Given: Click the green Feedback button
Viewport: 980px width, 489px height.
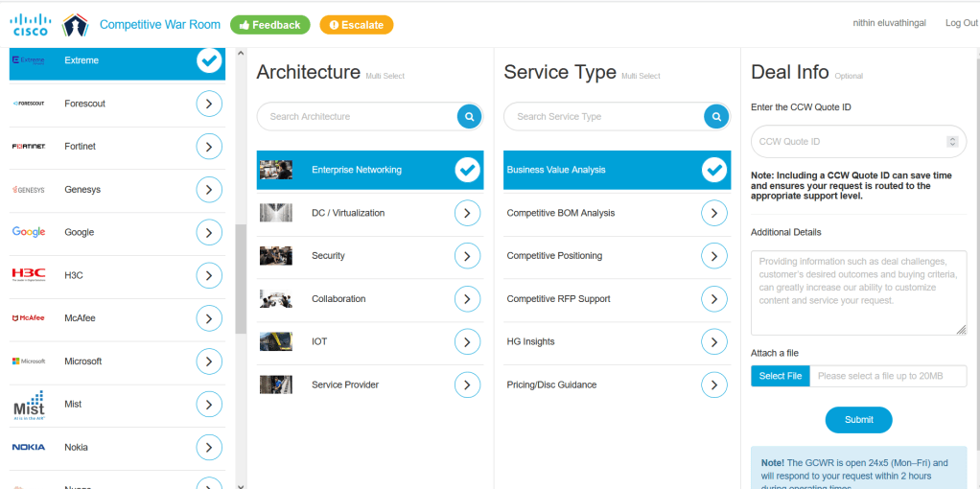Looking at the screenshot, I should tap(270, 25).
